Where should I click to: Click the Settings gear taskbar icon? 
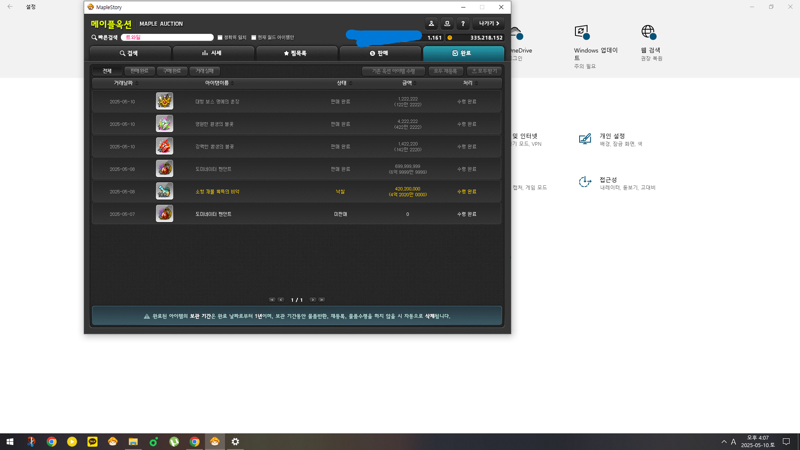[x=235, y=442]
